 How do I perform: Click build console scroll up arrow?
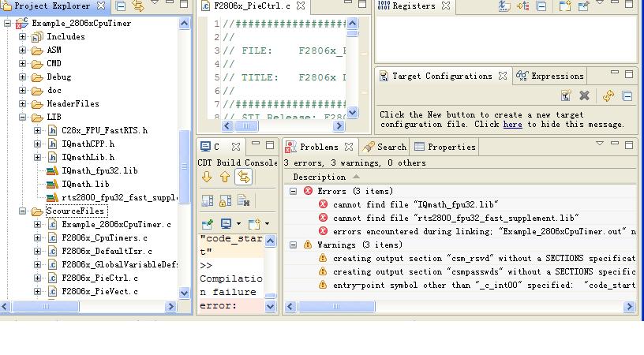[x=270, y=241]
